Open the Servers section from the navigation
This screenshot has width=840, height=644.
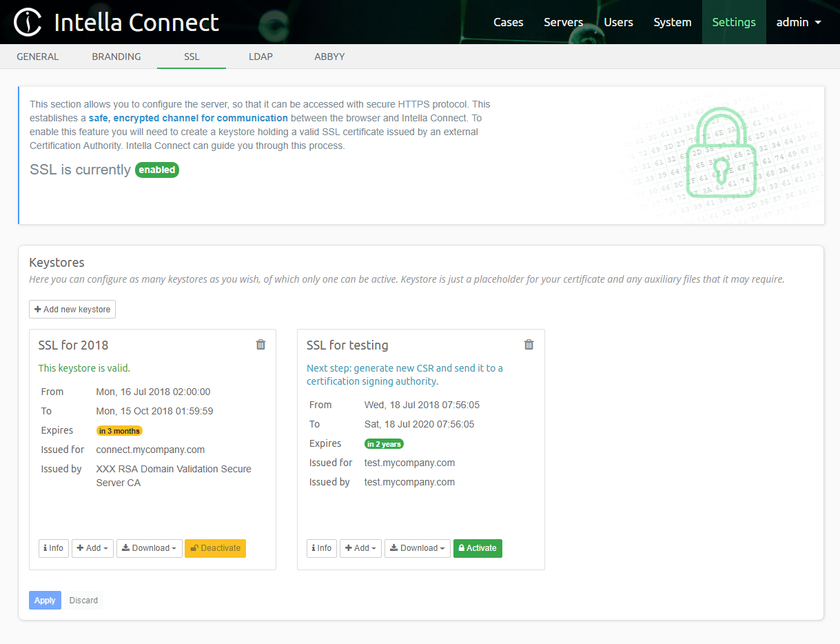563,21
